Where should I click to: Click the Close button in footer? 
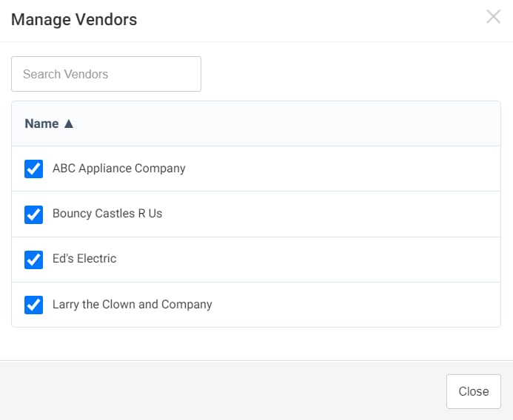tap(474, 391)
